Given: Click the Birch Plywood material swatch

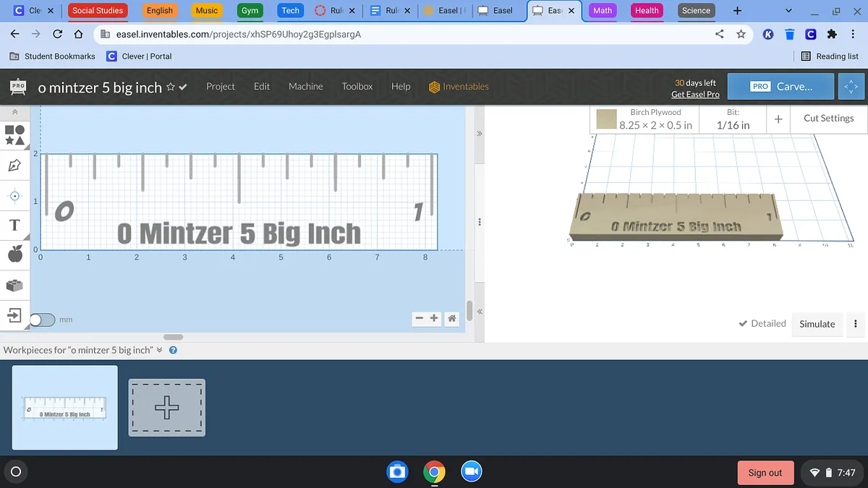Looking at the screenshot, I should point(607,119).
